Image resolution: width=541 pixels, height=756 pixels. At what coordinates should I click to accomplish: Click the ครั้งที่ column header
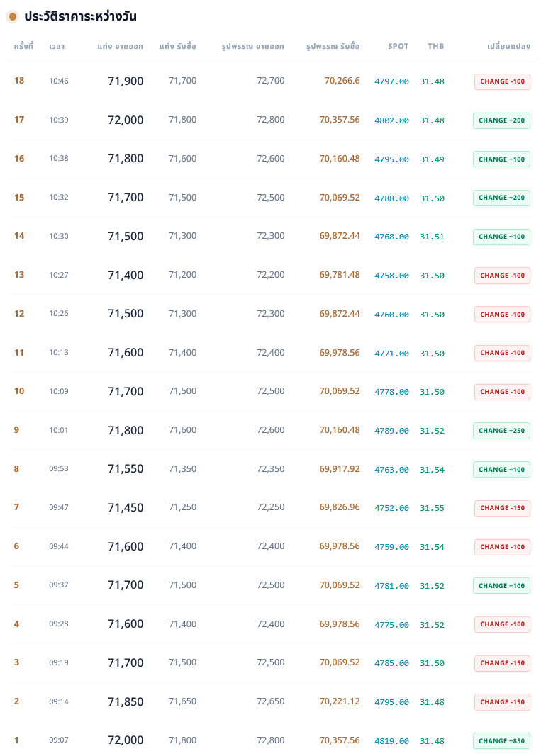coord(23,47)
